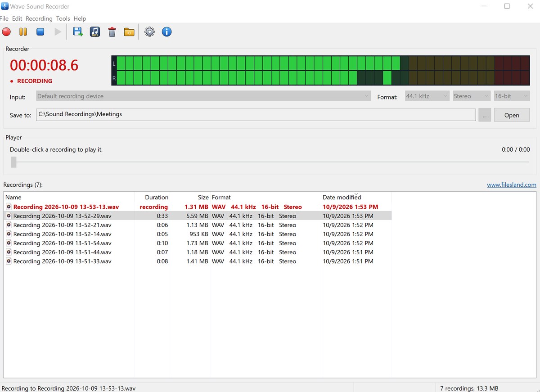Click the 0:33 duration cell
540x392 pixels.
point(162,216)
